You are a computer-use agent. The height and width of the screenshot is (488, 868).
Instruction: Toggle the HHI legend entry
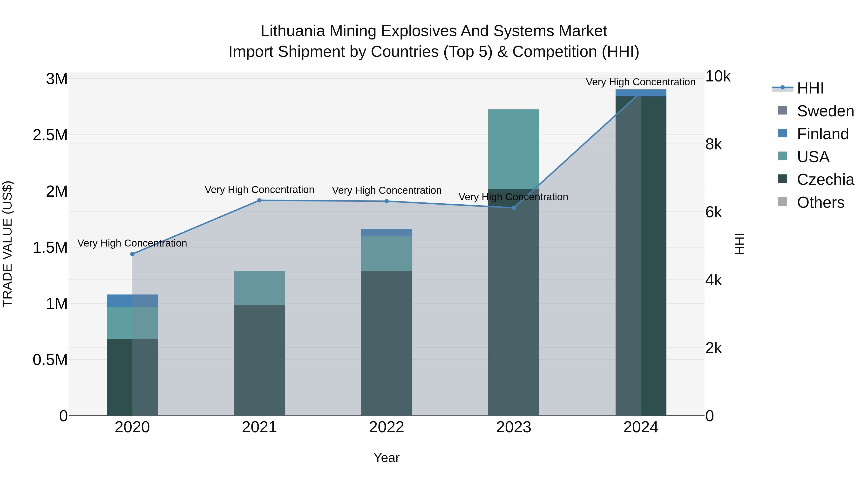coord(797,88)
